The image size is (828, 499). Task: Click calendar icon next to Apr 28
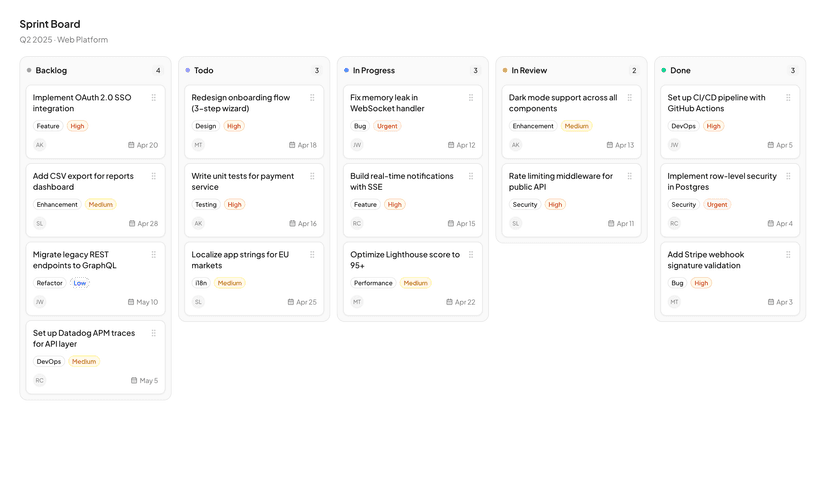(x=132, y=223)
